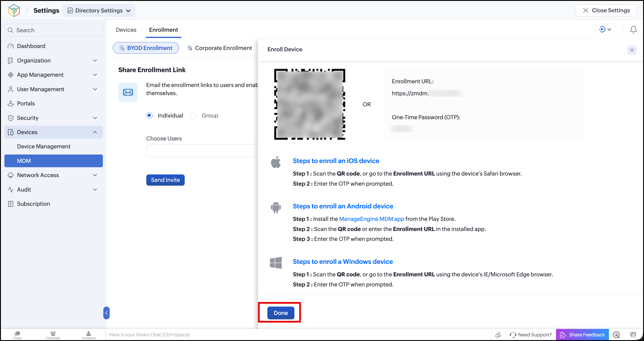The image size is (644, 341).
Task: Open the Device Management sub-item
Action: tap(43, 146)
